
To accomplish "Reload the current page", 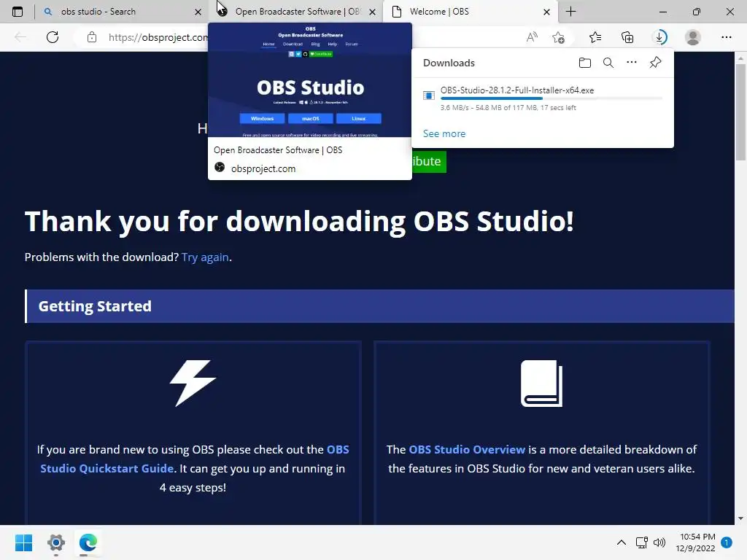I will pos(53,37).
